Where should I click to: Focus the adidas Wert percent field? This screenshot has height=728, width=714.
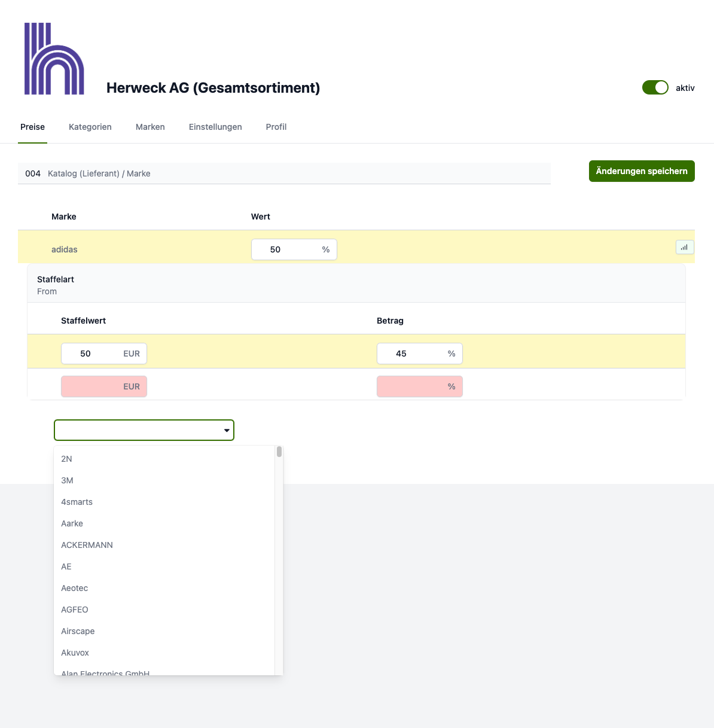point(286,249)
